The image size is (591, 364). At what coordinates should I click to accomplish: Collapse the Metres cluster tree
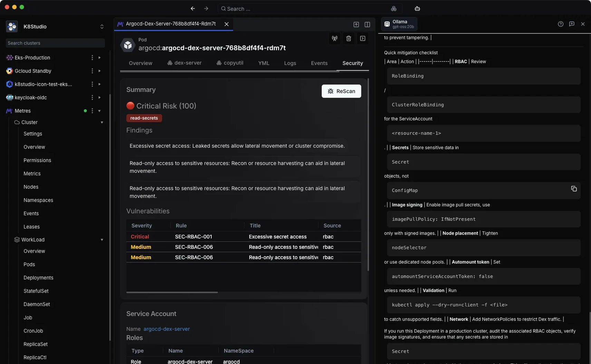tap(99, 111)
